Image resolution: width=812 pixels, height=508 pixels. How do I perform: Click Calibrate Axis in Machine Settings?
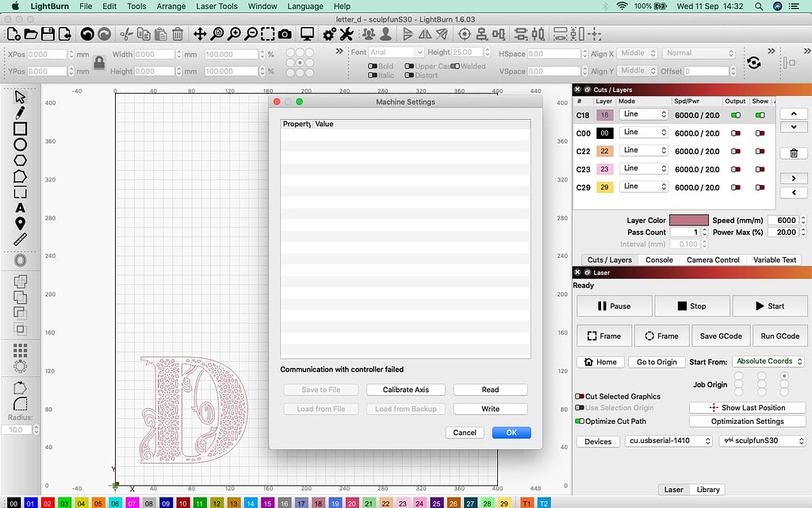405,390
